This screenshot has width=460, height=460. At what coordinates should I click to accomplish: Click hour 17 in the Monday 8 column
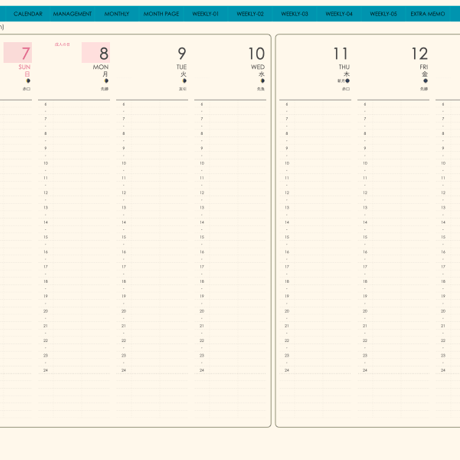pos(46,267)
